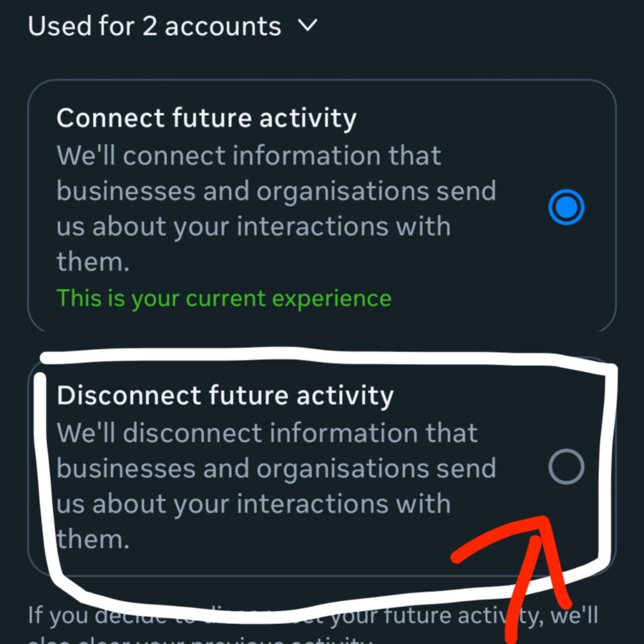This screenshot has width=644, height=644.
Task: Tap the Disconnect future activity heading
Action: pyautogui.click(x=225, y=395)
